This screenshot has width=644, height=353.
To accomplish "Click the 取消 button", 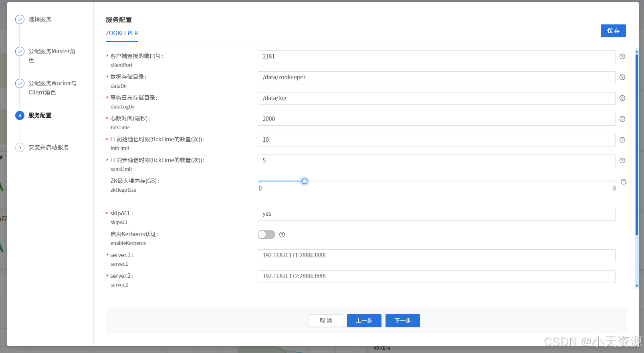I will (x=326, y=321).
